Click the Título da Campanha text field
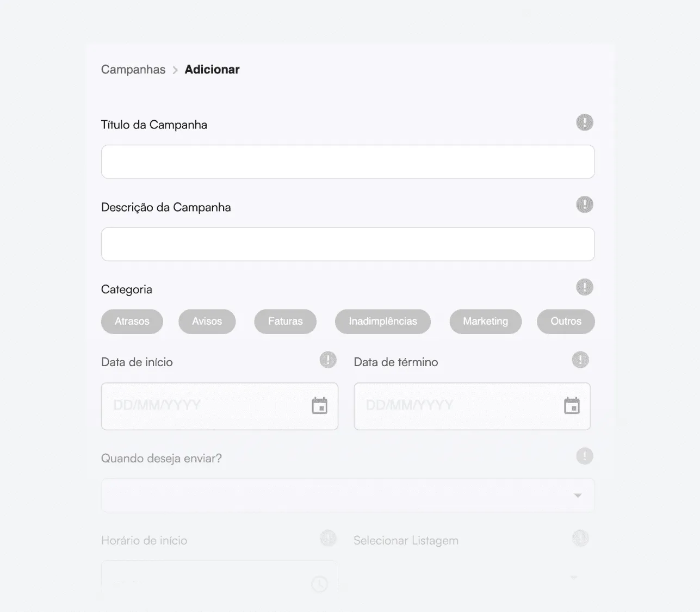Image resolution: width=700 pixels, height=612 pixels. pos(348,162)
